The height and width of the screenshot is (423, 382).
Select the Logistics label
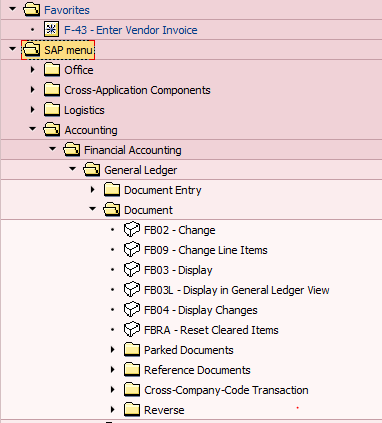pos(84,110)
